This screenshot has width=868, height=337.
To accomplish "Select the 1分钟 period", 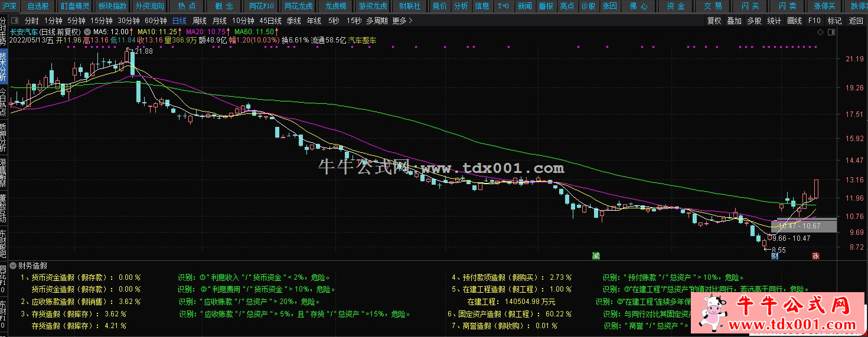I will point(54,21).
